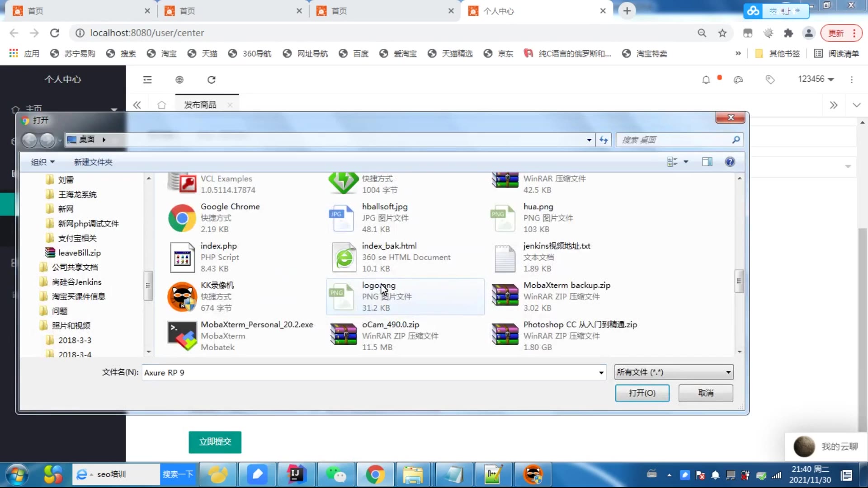Open the change view dropdown arrow

pos(686,162)
